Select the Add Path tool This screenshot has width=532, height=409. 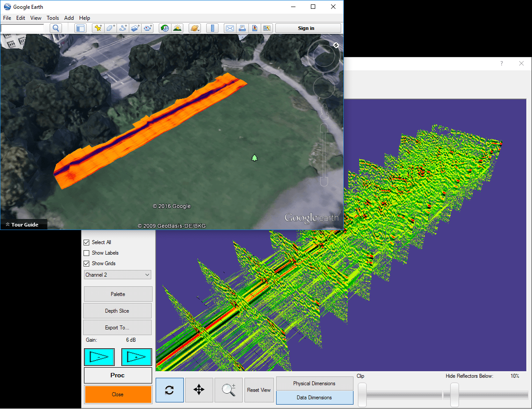pyautogui.click(x=123, y=28)
